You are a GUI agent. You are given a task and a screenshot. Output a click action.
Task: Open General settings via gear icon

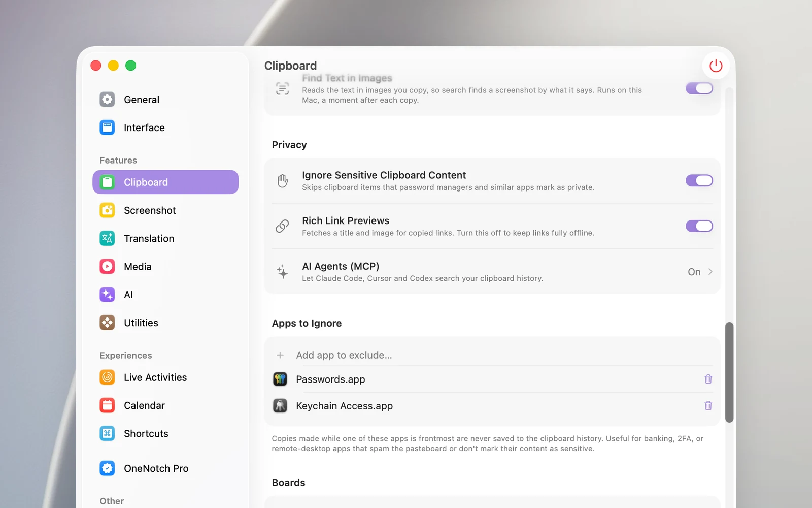click(107, 99)
